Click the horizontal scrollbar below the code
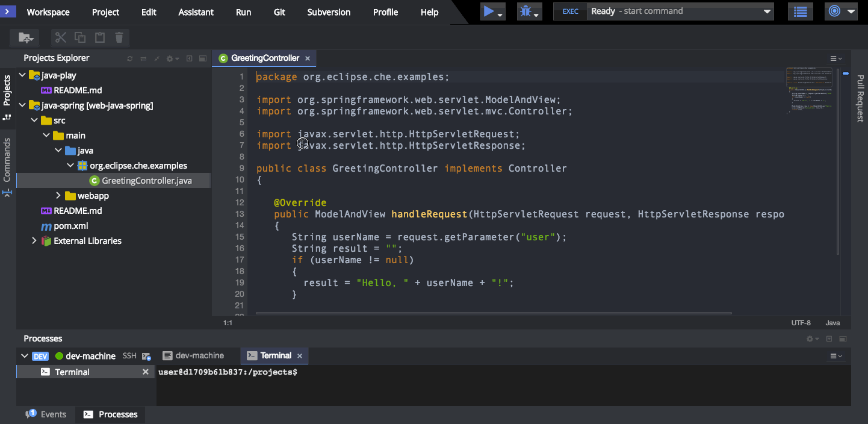Screen dimensions: 868x424 (494, 313)
